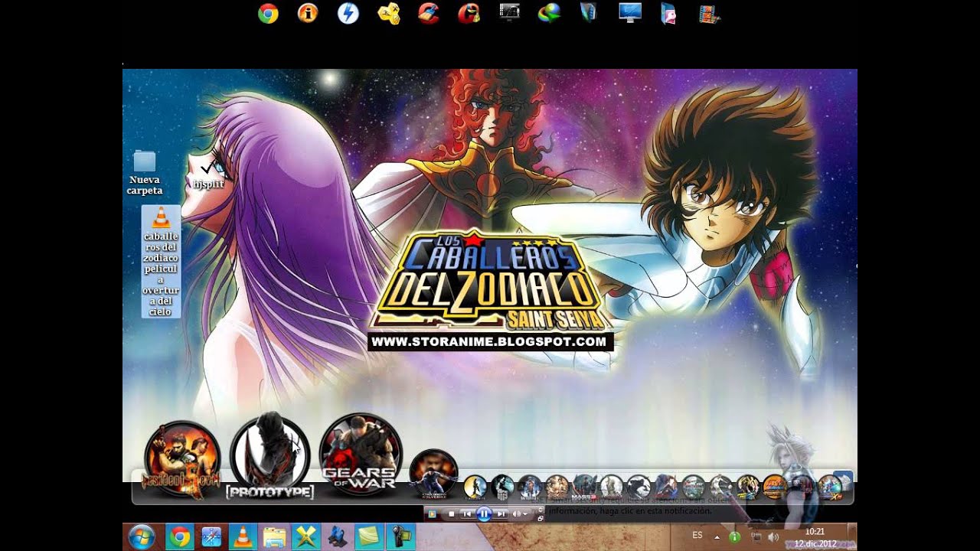The width and height of the screenshot is (980, 551).
Task: Open the Windows Start menu
Action: coord(142,536)
